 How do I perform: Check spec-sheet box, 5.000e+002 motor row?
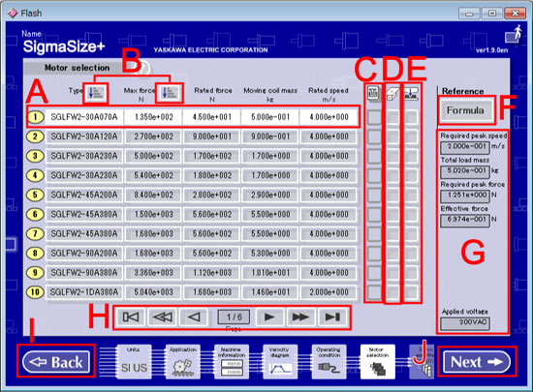(x=374, y=156)
